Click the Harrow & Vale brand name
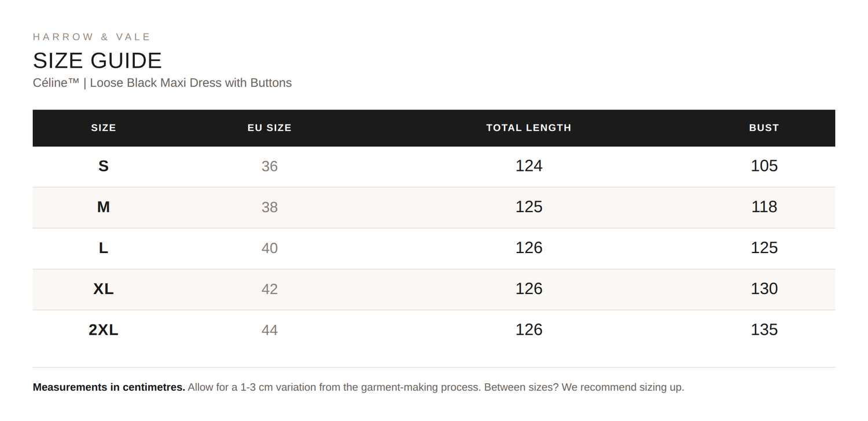The height and width of the screenshot is (421, 868). point(91,37)
